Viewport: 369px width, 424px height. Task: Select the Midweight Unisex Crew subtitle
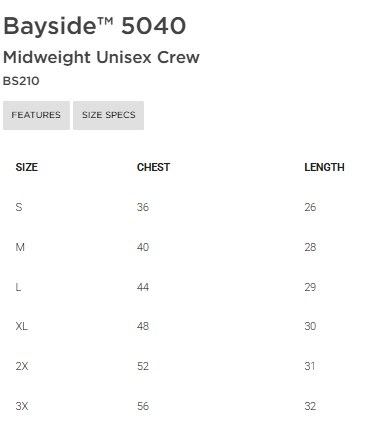(101, 58)
